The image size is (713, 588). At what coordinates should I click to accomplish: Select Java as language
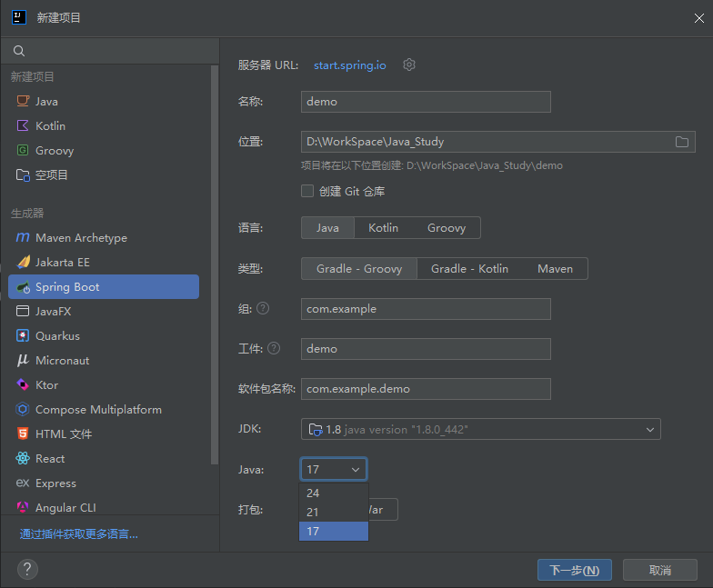(327, 227)
